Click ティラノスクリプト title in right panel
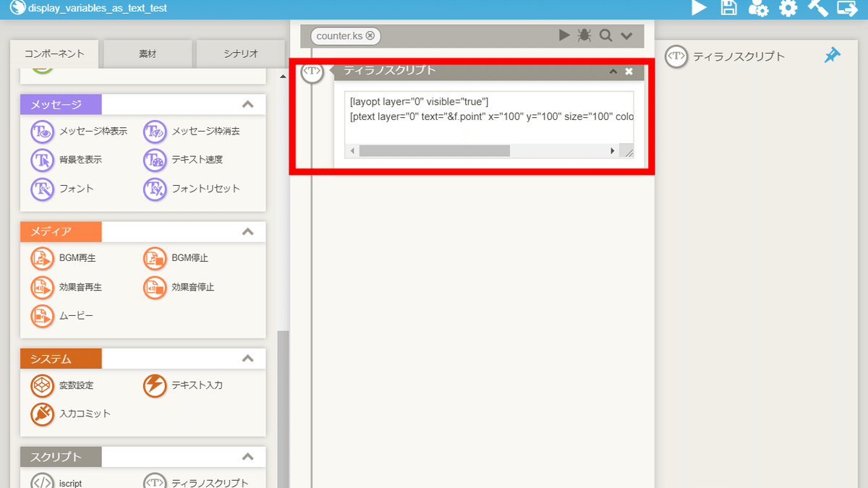The height and width of the screenshot is (488, 868). tap(739, 56)
